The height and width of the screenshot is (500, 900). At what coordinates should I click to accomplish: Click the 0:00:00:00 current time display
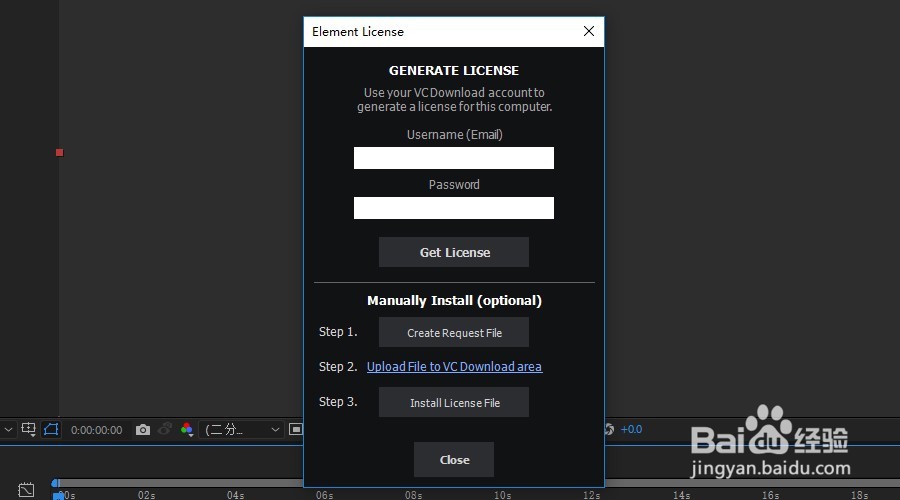pos(96,430)
